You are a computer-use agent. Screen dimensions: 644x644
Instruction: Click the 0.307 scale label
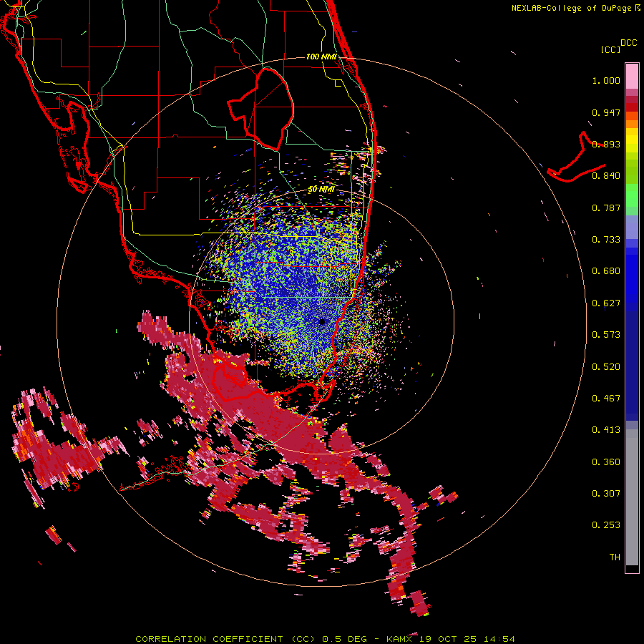(x=606, y=494)
